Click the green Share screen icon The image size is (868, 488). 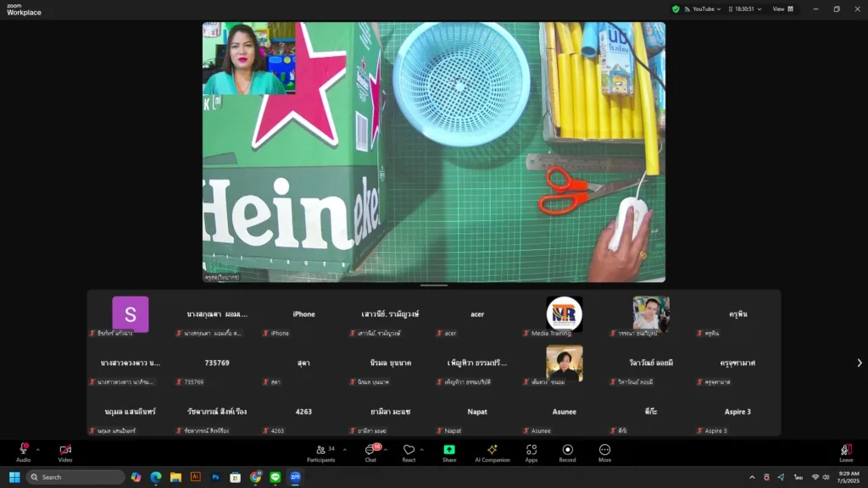449,450
